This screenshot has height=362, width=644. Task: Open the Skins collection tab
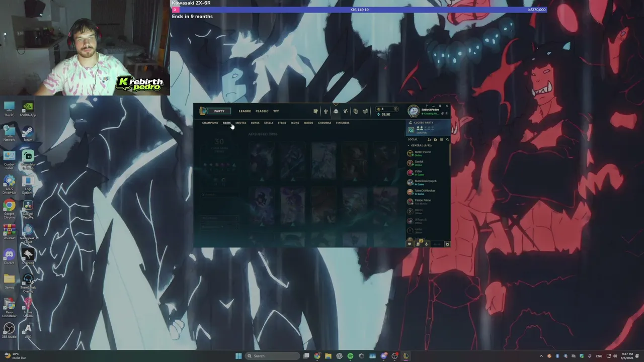[x=227, y=123]
